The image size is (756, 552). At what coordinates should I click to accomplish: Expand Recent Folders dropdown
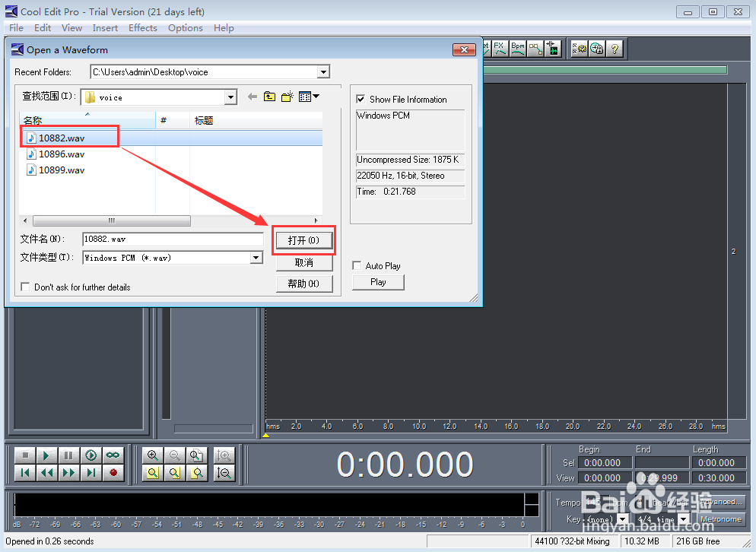pos(323,72)
